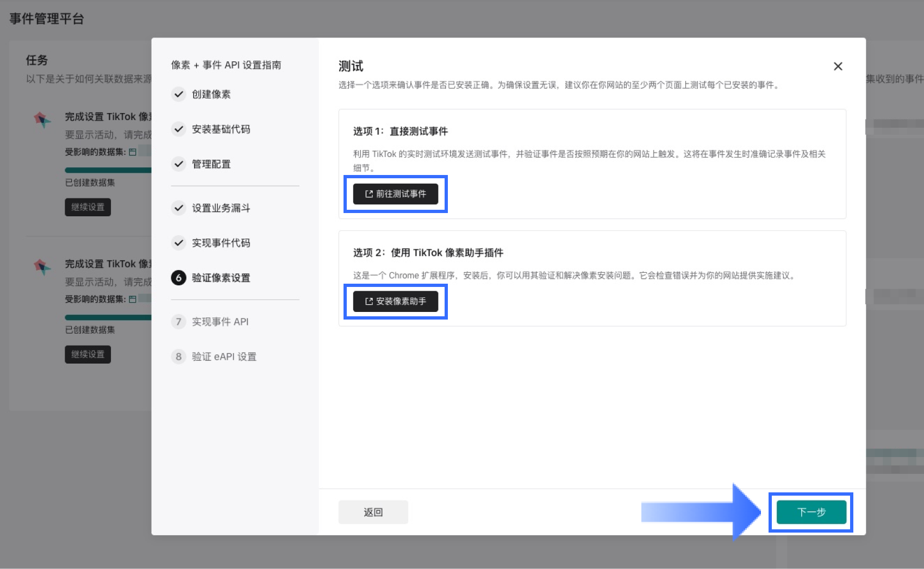Click the first task's green progress bar

tap(108, 170)
